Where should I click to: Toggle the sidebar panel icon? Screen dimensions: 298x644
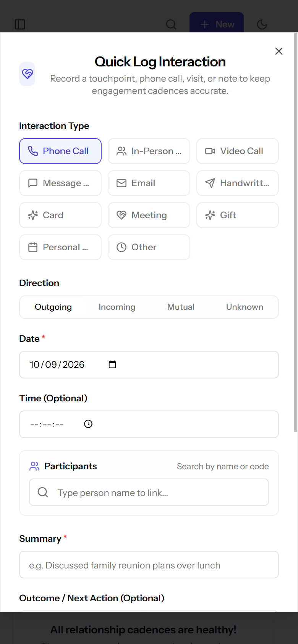(20, 24)
